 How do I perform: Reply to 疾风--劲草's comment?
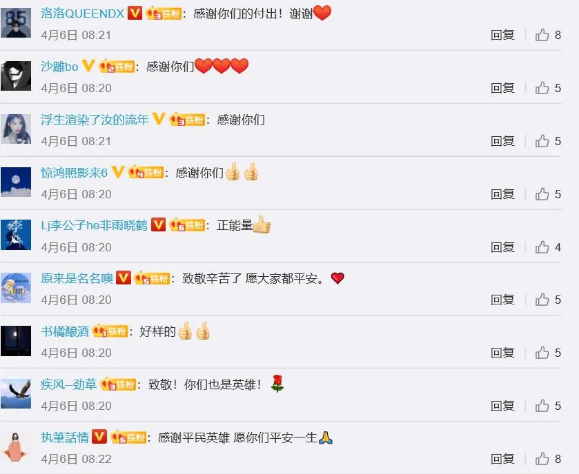[x=502, y=406]
